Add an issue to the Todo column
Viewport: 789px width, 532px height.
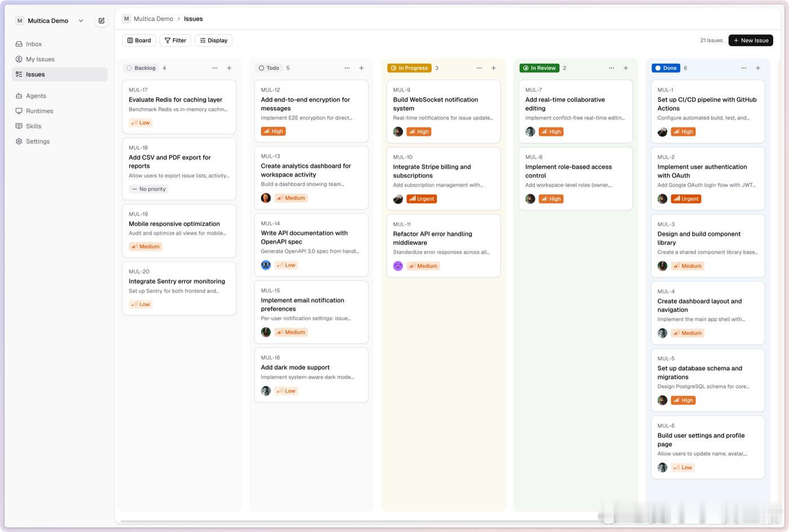[x=362, y=68]
